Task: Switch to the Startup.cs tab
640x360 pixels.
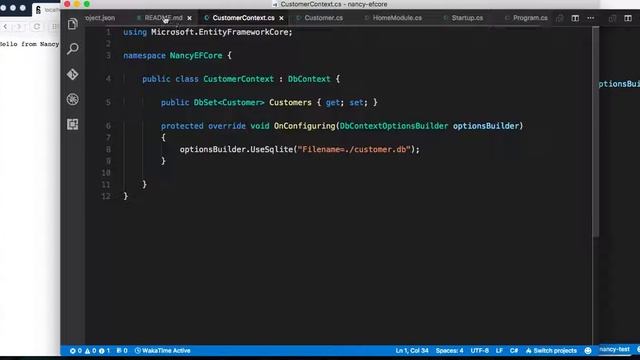Action: click(467, 18)
